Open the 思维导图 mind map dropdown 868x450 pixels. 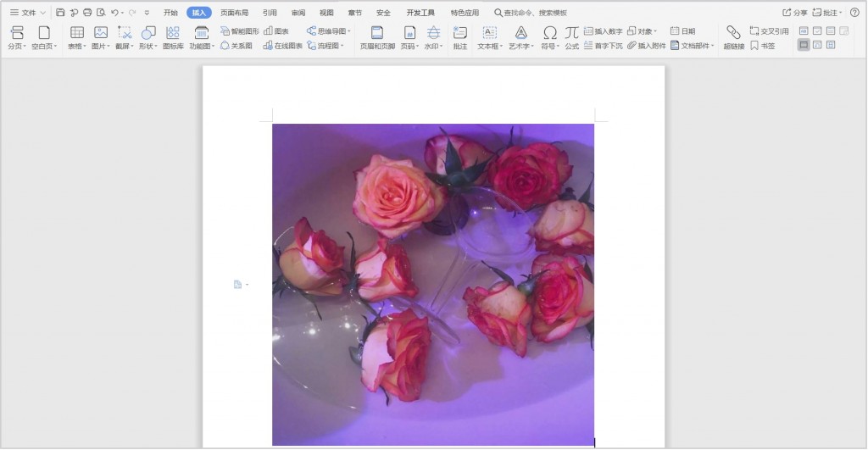pos(329,31)
